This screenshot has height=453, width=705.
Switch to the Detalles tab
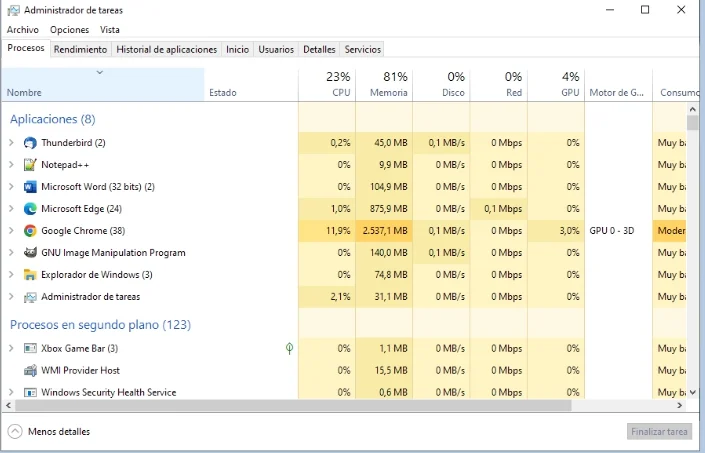click(319, 49)
